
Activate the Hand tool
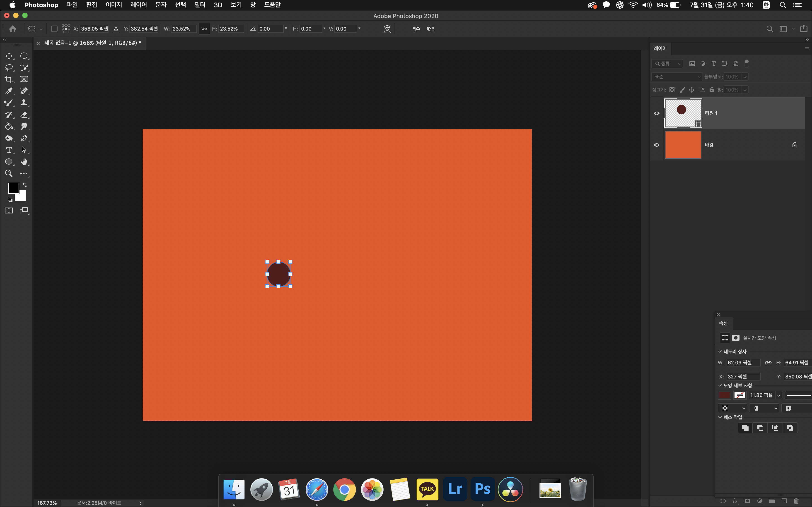click(24, 162)
